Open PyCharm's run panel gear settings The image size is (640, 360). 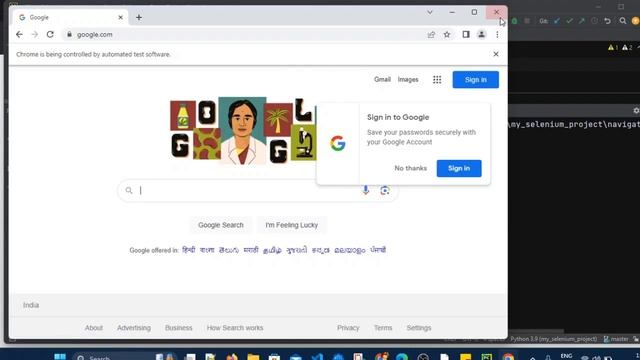coord(636,111)
